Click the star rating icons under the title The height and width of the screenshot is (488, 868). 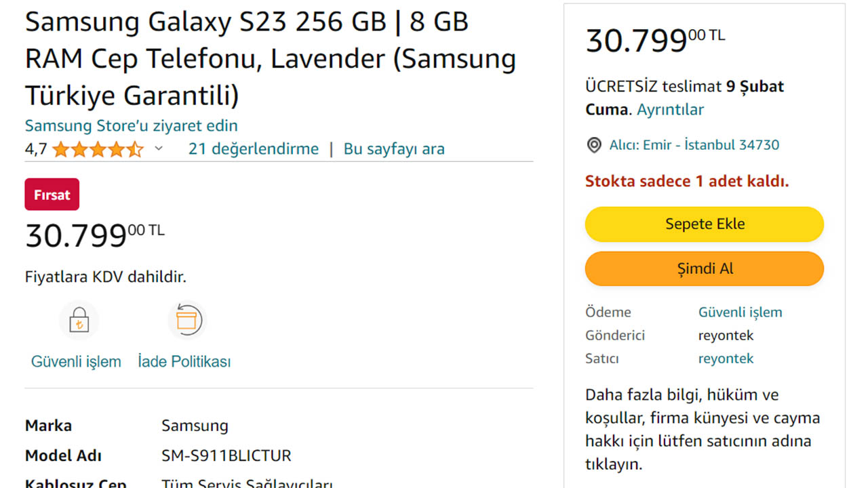(x=97, y=148)
